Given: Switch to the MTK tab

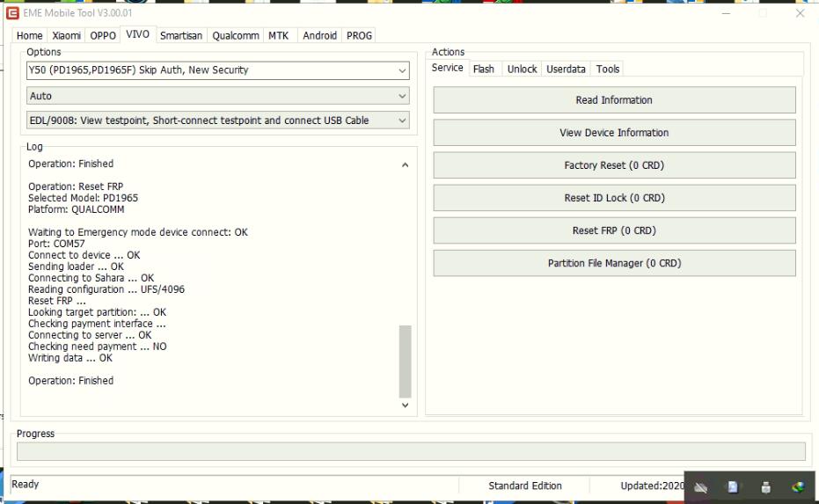Looking at the screenshot, I should click(x=278, y=35).
